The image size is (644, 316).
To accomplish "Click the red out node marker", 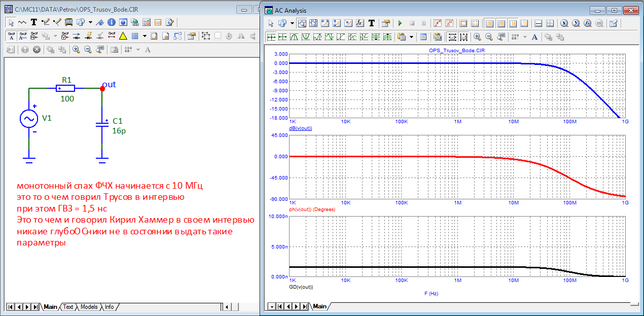I will tap(102, 88).
